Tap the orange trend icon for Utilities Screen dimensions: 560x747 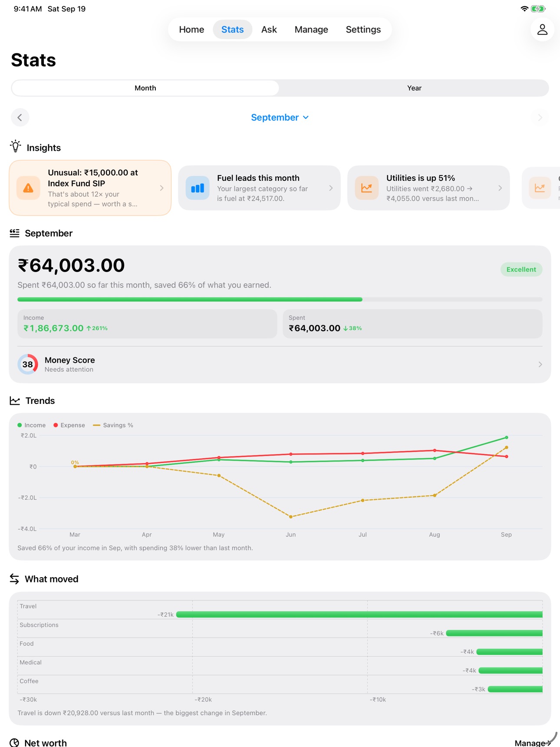tap(367, 188)
